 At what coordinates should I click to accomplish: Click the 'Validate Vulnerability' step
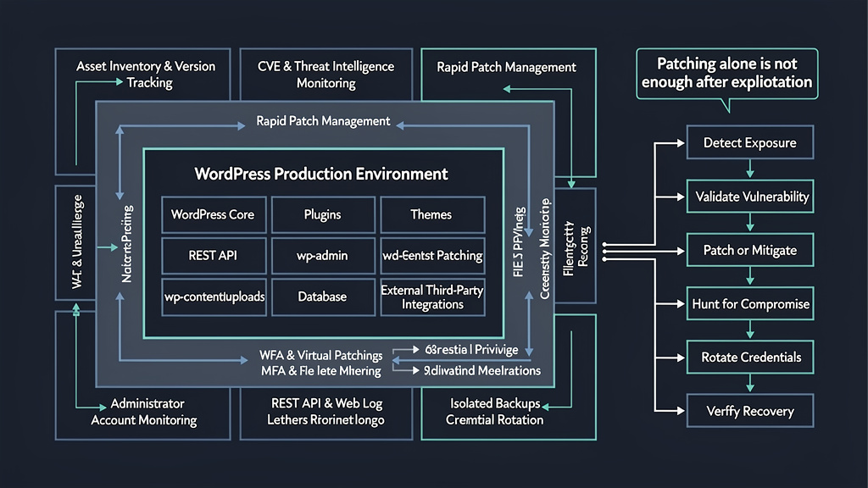pyautogui.click(x=750, y=197)
